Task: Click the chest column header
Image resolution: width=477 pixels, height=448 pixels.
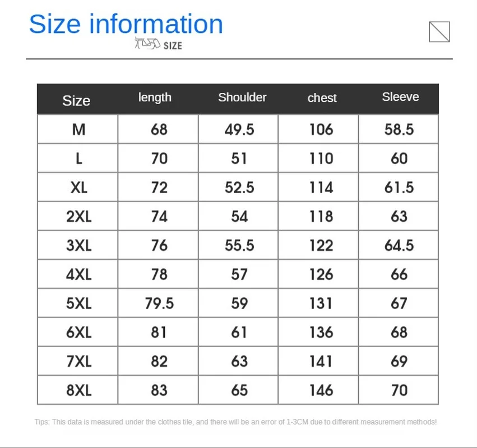Action: point(322,98)
